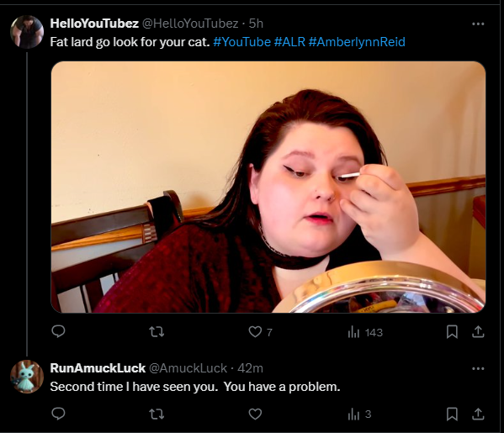
Task: Share the HelloYouTubez tweet
Action: [478, 332]
